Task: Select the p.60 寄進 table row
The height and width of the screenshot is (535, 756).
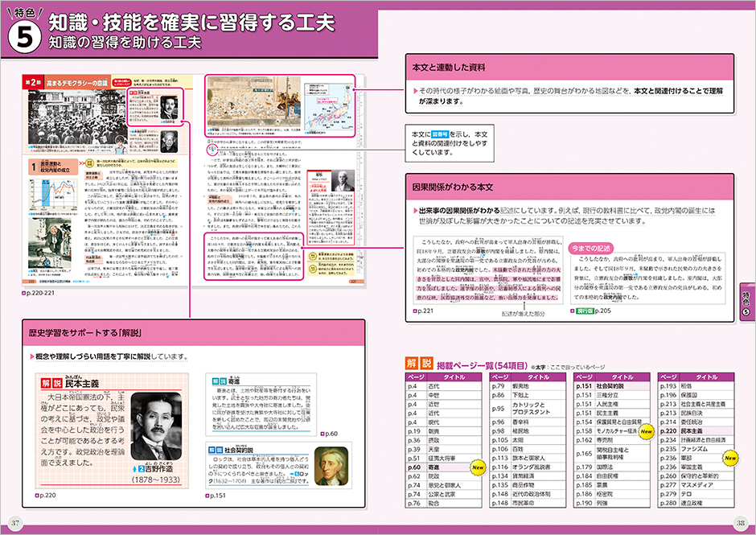Action: [443, 467]
